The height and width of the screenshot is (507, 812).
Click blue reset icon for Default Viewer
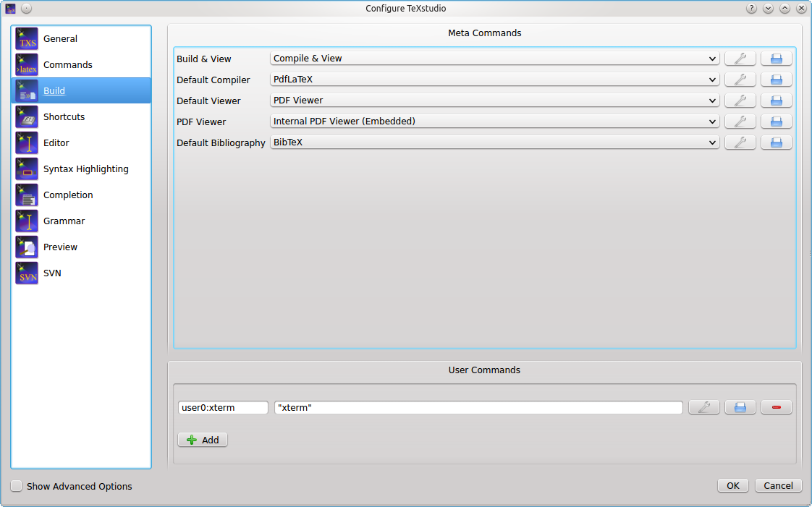tap(777, 101)
